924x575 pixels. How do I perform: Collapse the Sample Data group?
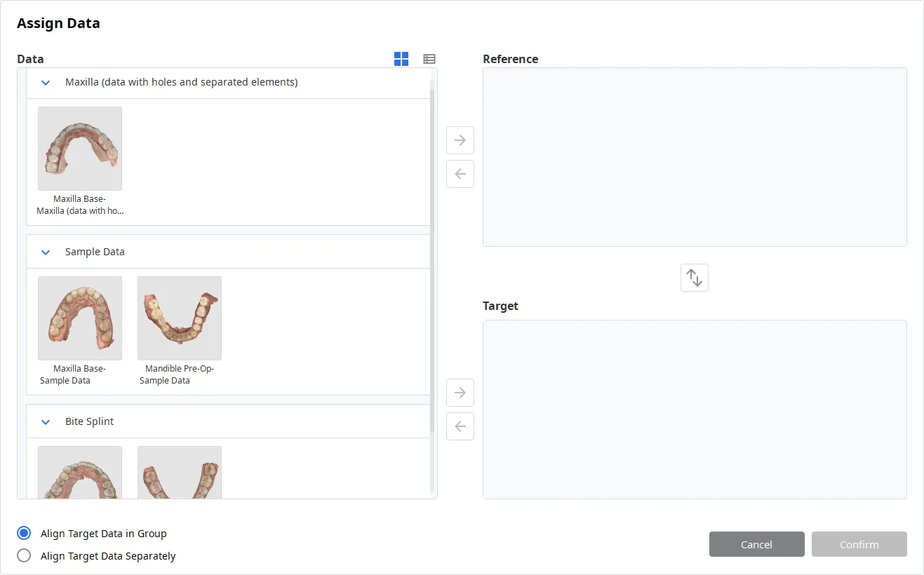46,252
